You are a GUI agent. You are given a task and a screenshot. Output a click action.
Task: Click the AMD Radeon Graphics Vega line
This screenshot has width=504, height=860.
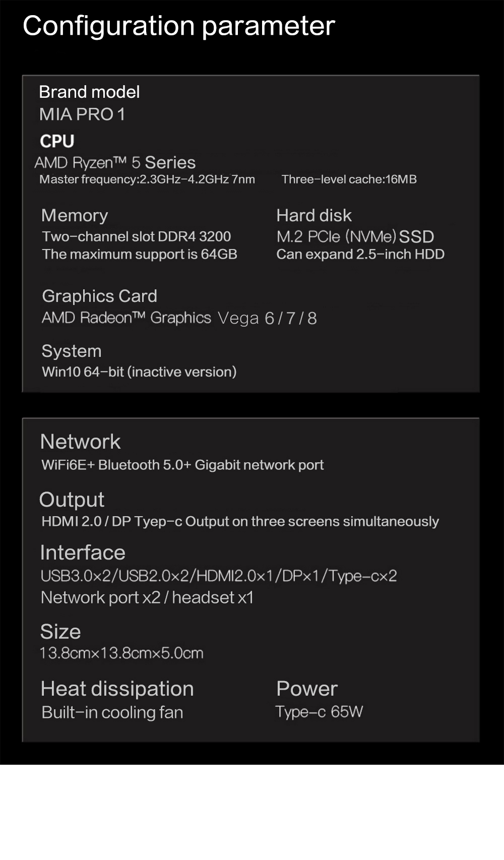[x=179, y=318]
